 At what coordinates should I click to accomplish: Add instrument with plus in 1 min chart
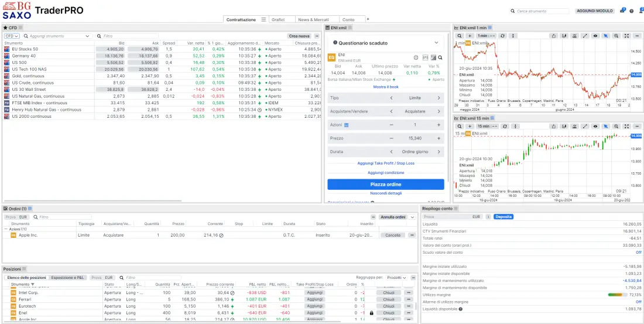(x=470, y=36)
